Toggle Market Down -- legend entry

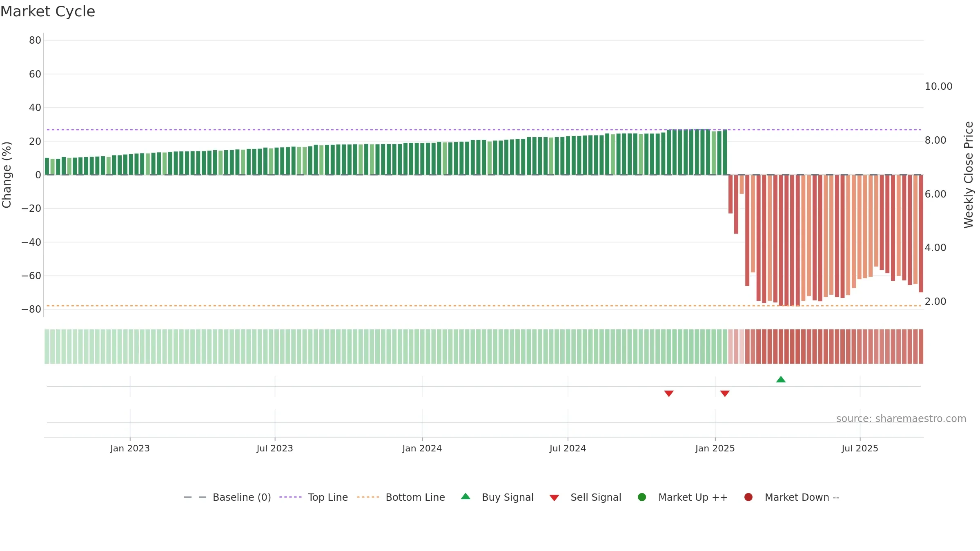pyautogui.click(x=792, y=497)
